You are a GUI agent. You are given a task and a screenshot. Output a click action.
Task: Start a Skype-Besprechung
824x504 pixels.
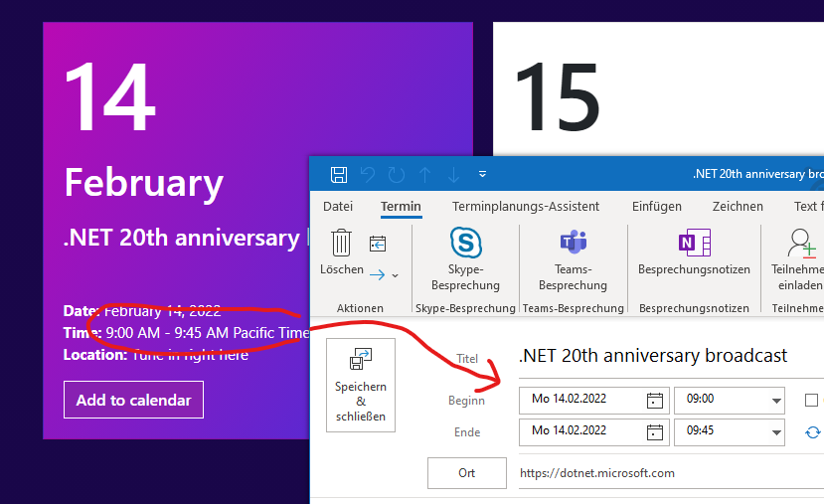tap(465, 259)
